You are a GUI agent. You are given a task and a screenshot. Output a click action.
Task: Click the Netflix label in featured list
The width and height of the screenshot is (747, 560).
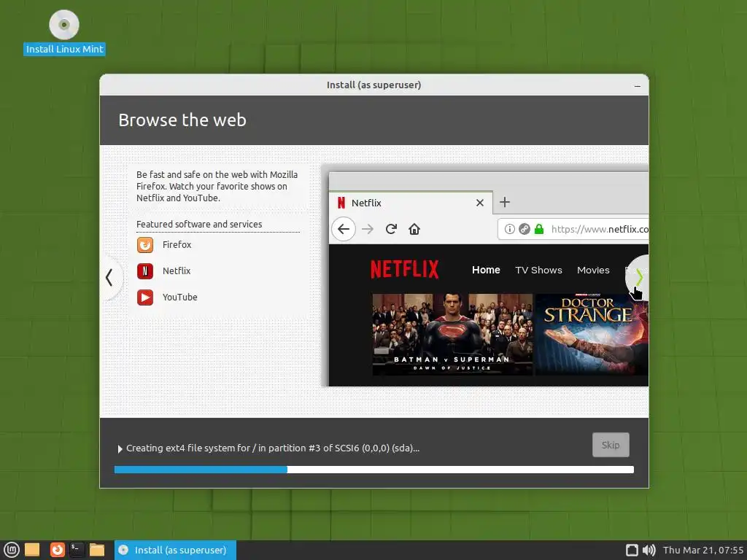(x=177, y=271)
